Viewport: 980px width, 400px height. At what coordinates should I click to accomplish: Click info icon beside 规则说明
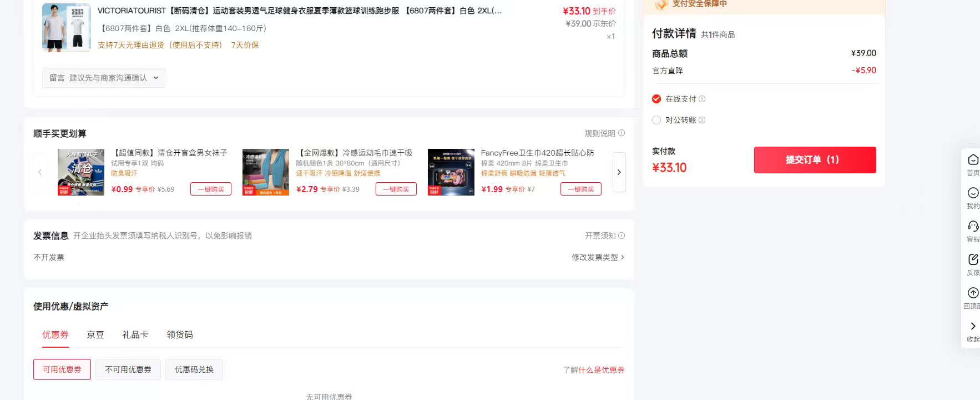[622, 133]
